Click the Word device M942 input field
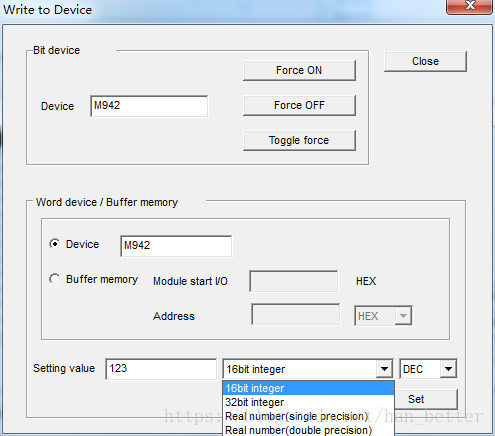 click(176, 246)
